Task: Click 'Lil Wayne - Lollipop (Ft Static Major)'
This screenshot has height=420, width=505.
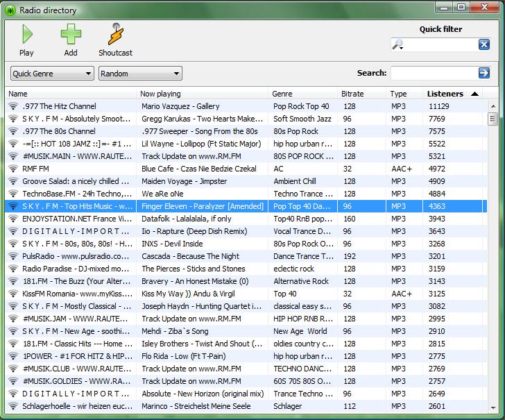Action: pyautogui.click(x=201, y=144)
